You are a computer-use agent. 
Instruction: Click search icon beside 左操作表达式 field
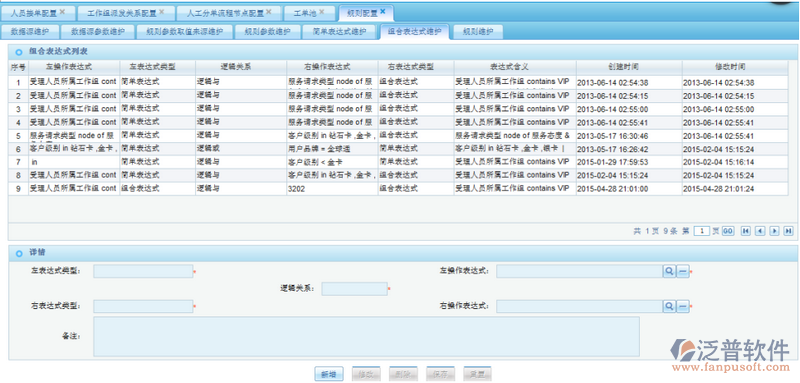[669, 271]
